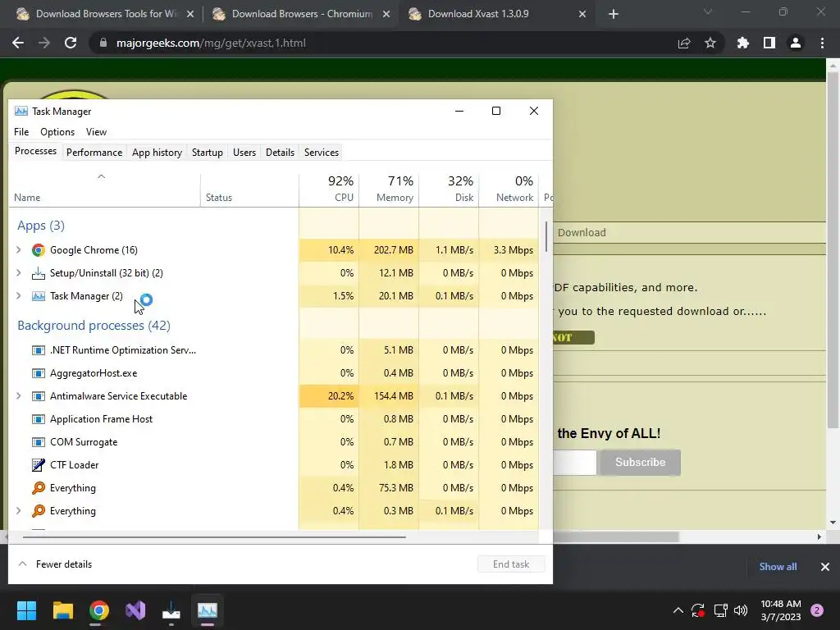Open the View menu in Task Manager
Image resolution: width=840 pixels, height=630 pixels.
pyautogui.click(x=97, y=132)
